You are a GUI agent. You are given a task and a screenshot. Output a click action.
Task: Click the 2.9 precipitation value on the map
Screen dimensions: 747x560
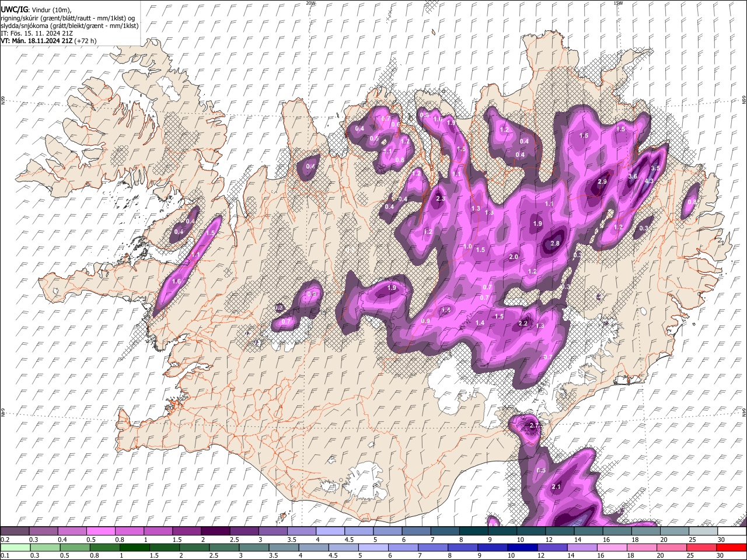pyautogui.click(x=603, y=182)
